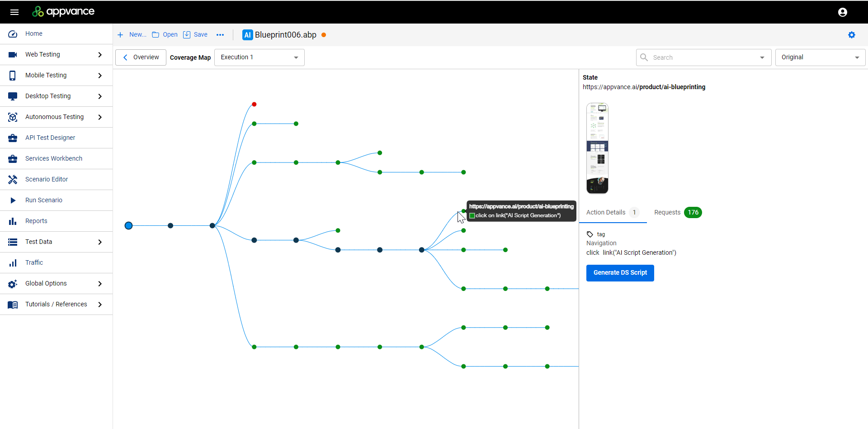The width and height of the screenshot is (868, 429).
Task: Open the three-dots more options menu
Action: [220, 35]
